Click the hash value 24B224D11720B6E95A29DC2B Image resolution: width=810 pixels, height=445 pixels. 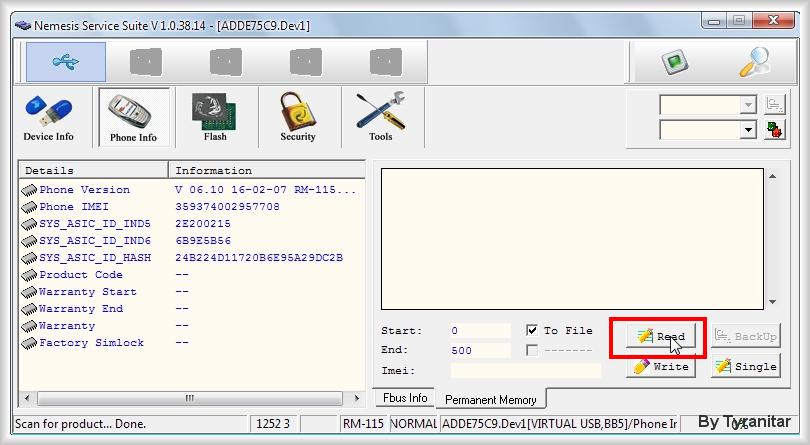point(259,258)
